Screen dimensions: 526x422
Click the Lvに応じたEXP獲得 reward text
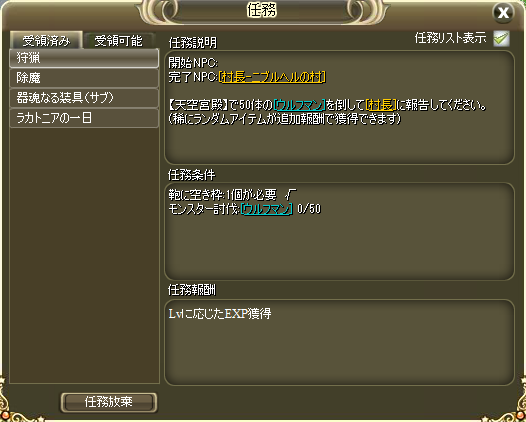220,314
